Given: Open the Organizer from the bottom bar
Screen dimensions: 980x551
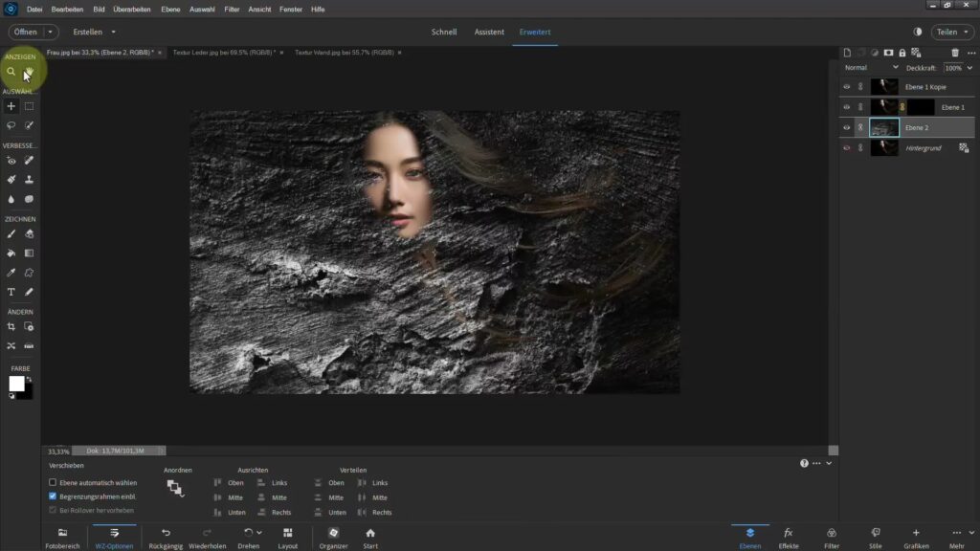Looking at the screenshot, I should (334, 538).
